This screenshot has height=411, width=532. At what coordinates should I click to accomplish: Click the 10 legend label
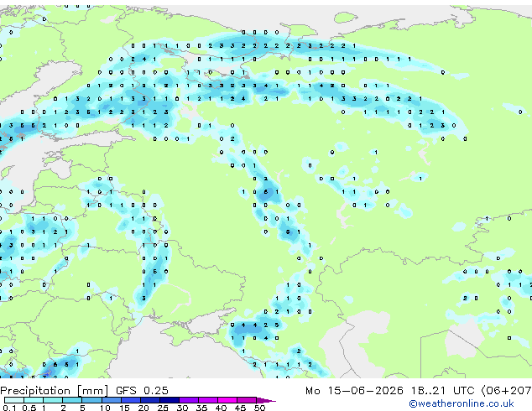pos(105,408)
